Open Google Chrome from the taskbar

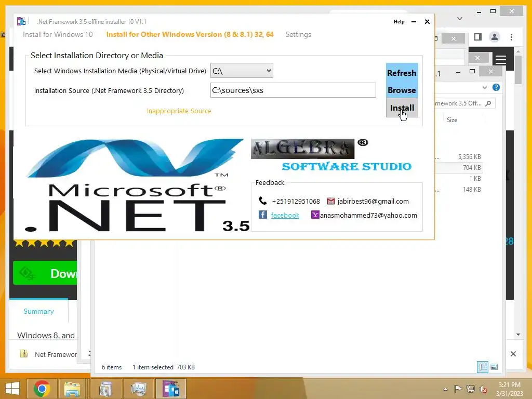click(x=42, y=389)
